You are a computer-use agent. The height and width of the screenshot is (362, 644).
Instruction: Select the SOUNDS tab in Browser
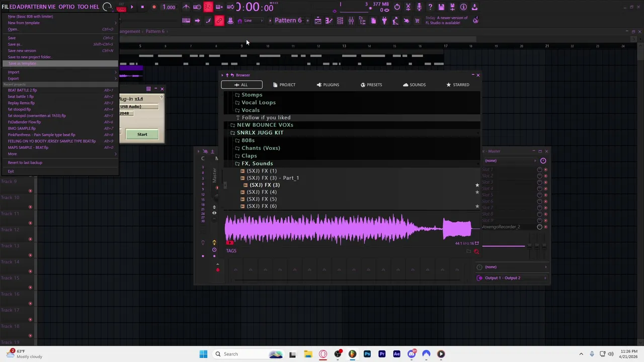pyautogui.click(x=415, y=84)
